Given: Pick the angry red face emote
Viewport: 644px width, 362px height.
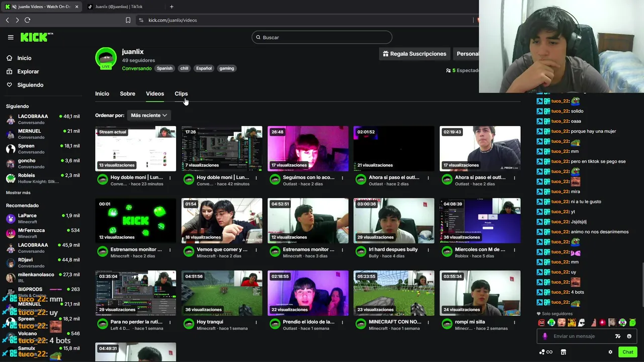Looking at the screenshot, I should [x=541, y=323].
